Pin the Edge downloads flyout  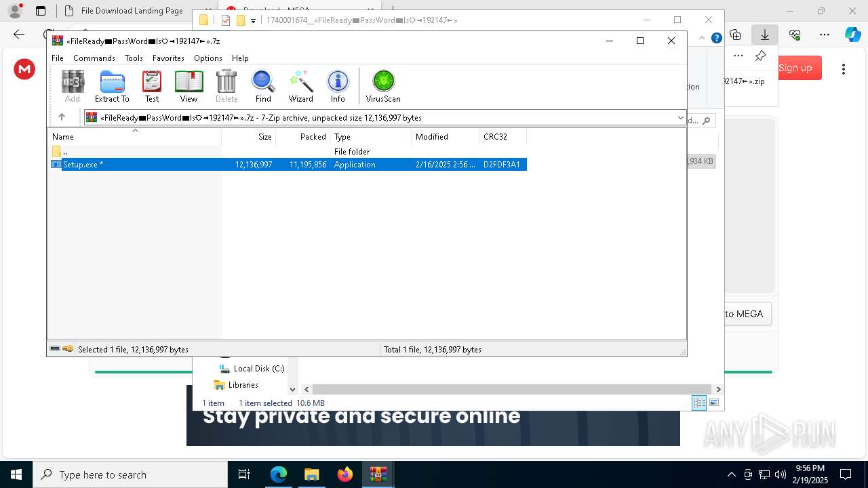click(761, 56)
